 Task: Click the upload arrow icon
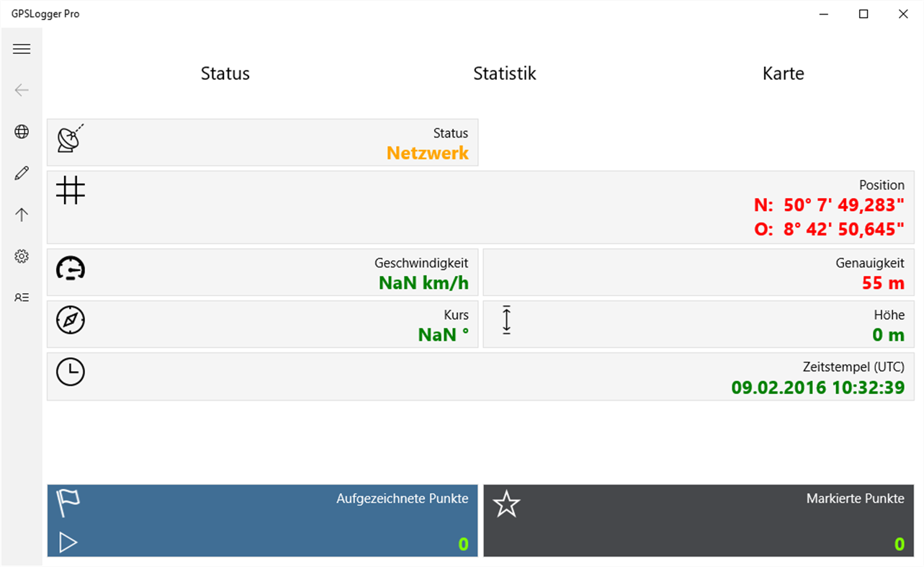coord(22,215)
